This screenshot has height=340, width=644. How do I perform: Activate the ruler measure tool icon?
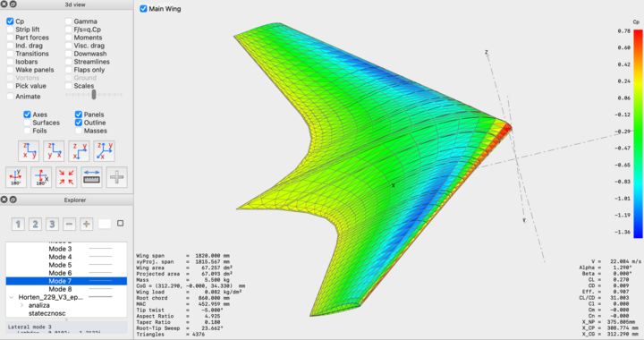click(x=91, y=177)
